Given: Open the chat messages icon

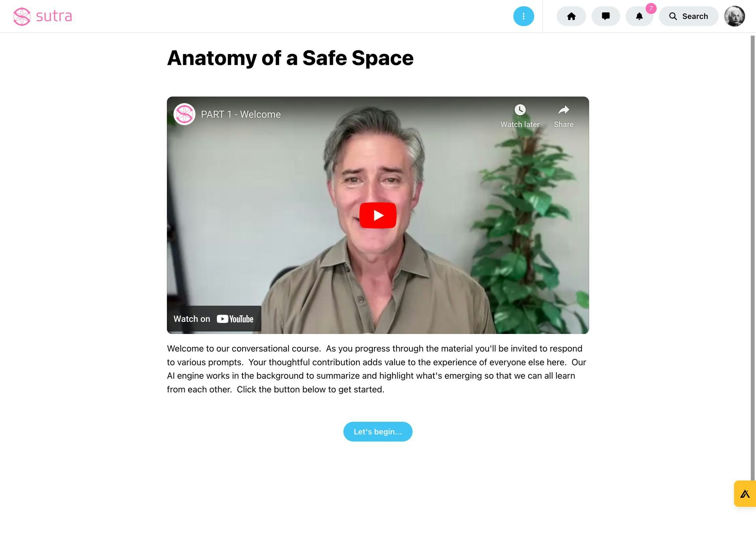Looking at the screenshot, I should pos(606,16).
